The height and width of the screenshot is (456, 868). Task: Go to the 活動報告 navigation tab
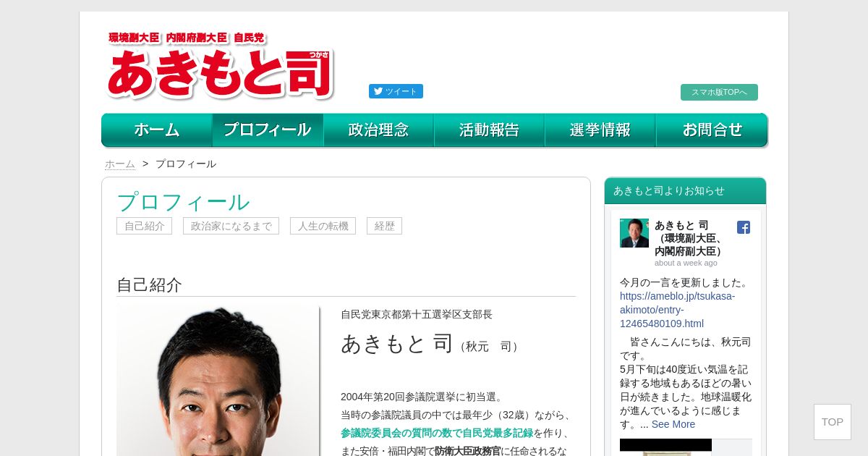click(x=490, y=130)
